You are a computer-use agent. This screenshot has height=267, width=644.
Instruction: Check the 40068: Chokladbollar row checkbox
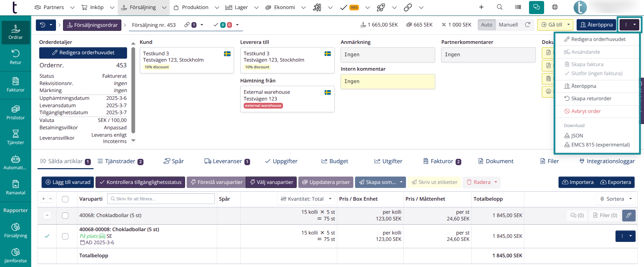point(65,215)
